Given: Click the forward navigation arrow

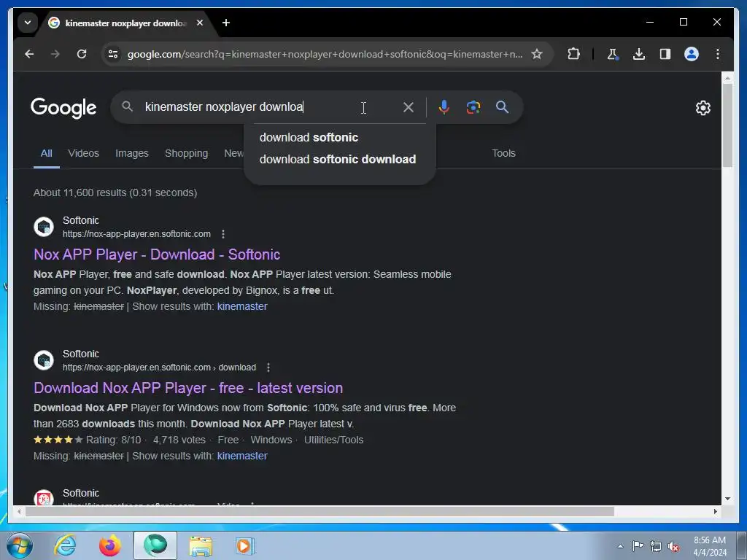Looking at the screenshot, I should [55, 54].
